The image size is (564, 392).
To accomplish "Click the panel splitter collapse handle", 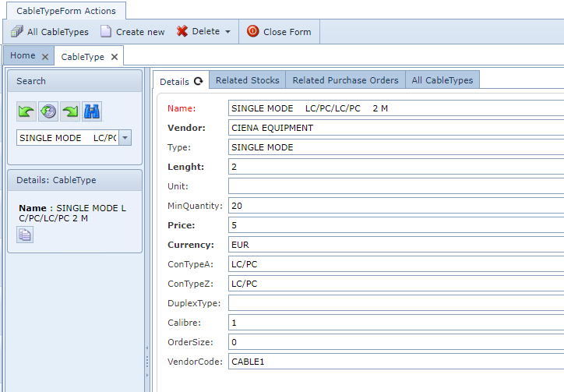I will pyautogui.click(x=147, y=362).
